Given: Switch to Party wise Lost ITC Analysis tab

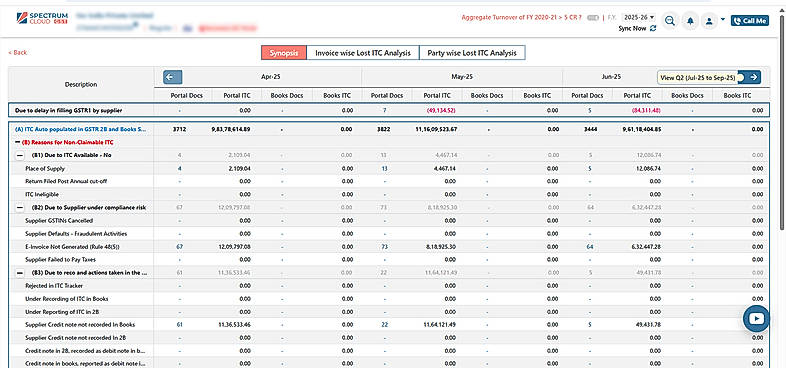Looking at the screenshot, I should click(x=472, y=53).
